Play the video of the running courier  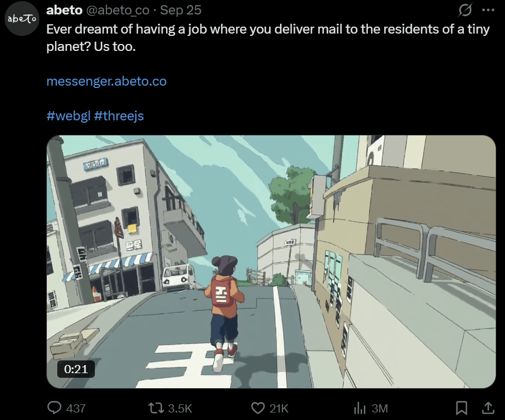click(x=271, y=261)
